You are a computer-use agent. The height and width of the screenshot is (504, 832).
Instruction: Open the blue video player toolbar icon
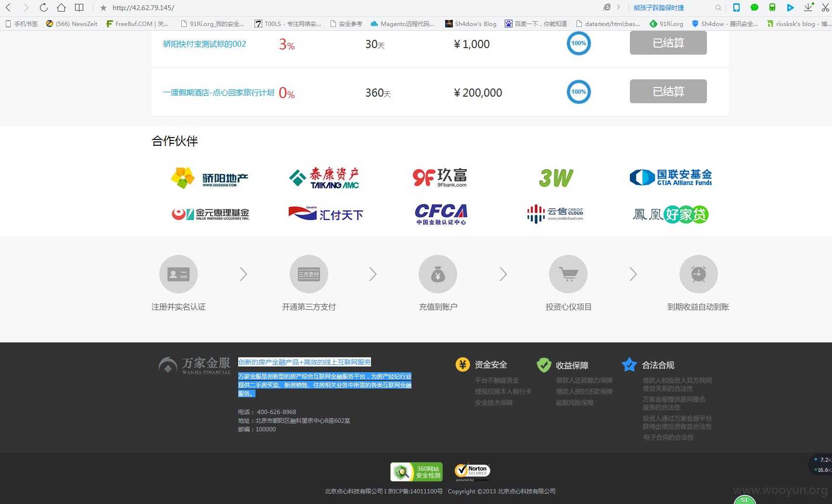tap(790, 7)
